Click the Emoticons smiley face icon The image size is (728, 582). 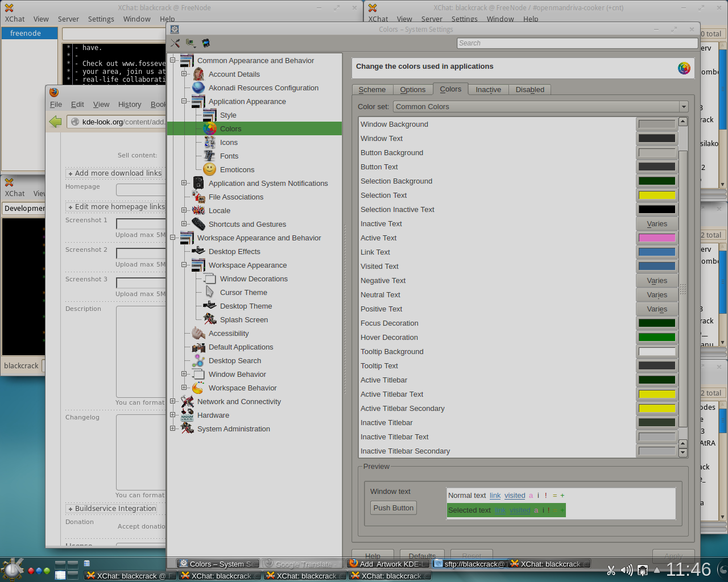[x=210, y=169]
